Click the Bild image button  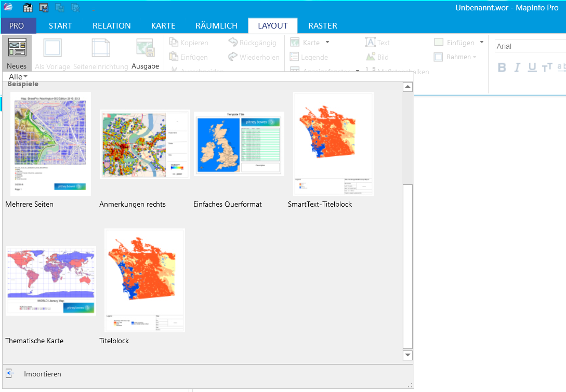pos(377,57)
